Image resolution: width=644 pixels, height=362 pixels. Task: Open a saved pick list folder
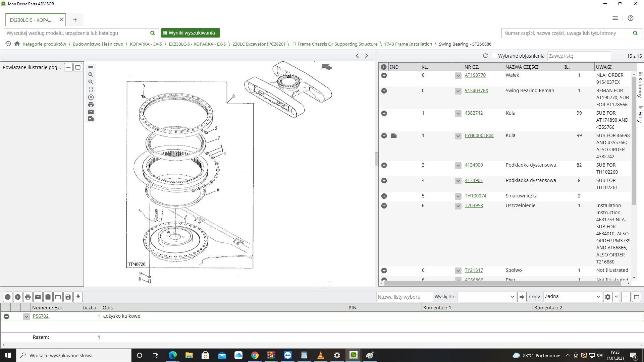coord(58,297)
